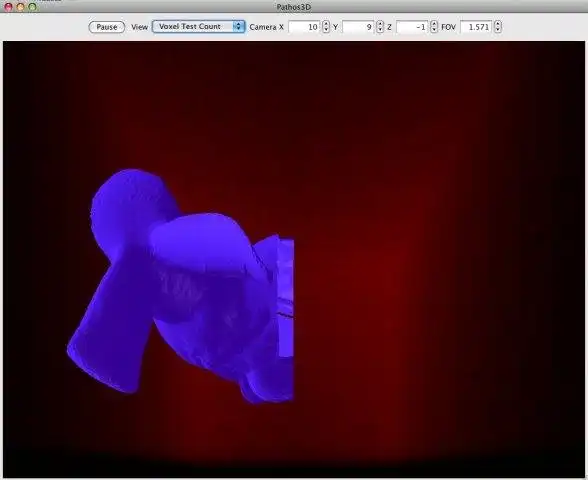Open the Voxel Test Count view dropdown
The image size is (588, 480).
(x=199, y=27)
